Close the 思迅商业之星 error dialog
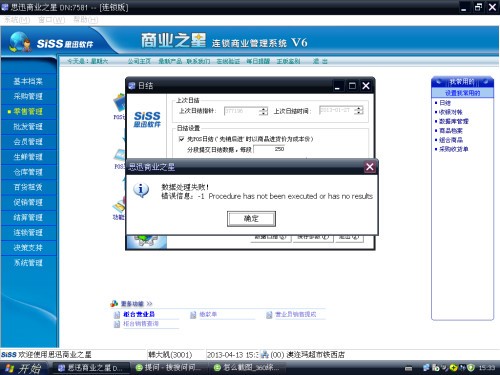Image resolution: width=500 pixels, height=375 pixels. click(370, 167)
